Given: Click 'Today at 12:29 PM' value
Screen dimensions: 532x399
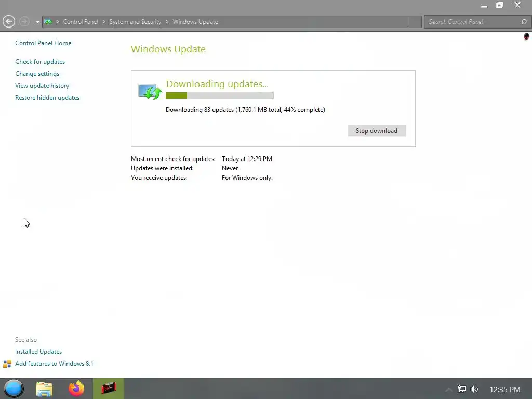Looking at the screenshot, I should pos(247,159).
